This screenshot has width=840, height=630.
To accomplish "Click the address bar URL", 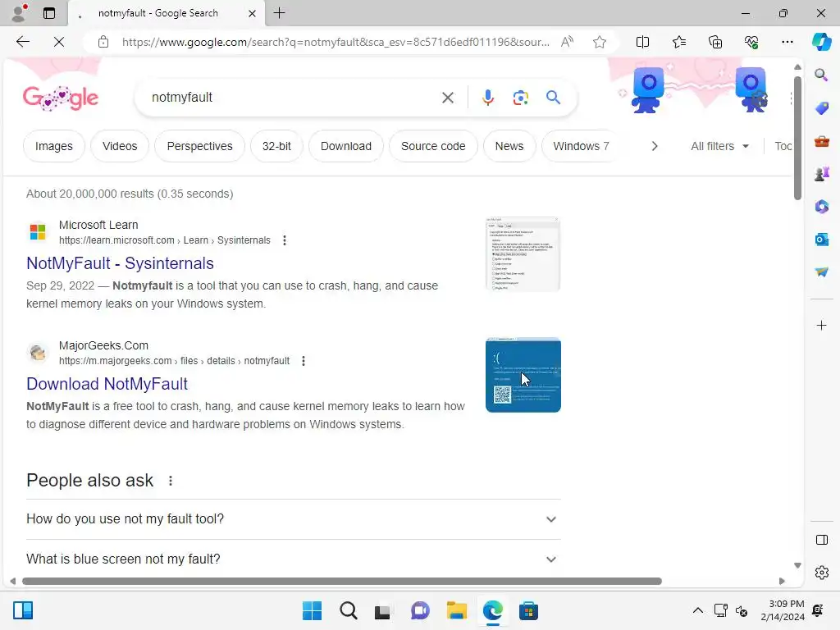I will (x=336, y=42).
